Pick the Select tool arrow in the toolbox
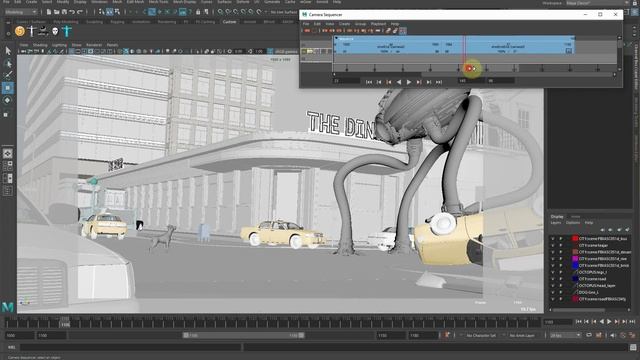This screenshot has width=640, height=360. coord(8,51)
